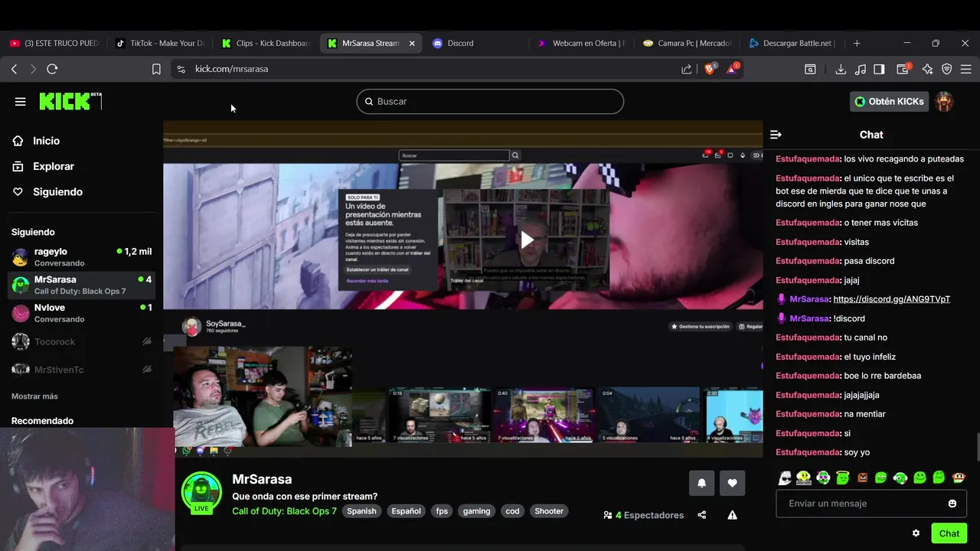Select the Shooter tag
Viewport: 980px width, 551px height.
point(549,511)
